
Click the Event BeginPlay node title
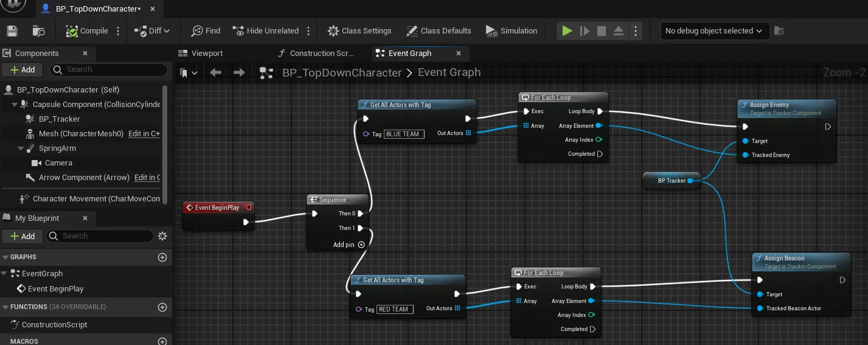[x=217, y=207]
